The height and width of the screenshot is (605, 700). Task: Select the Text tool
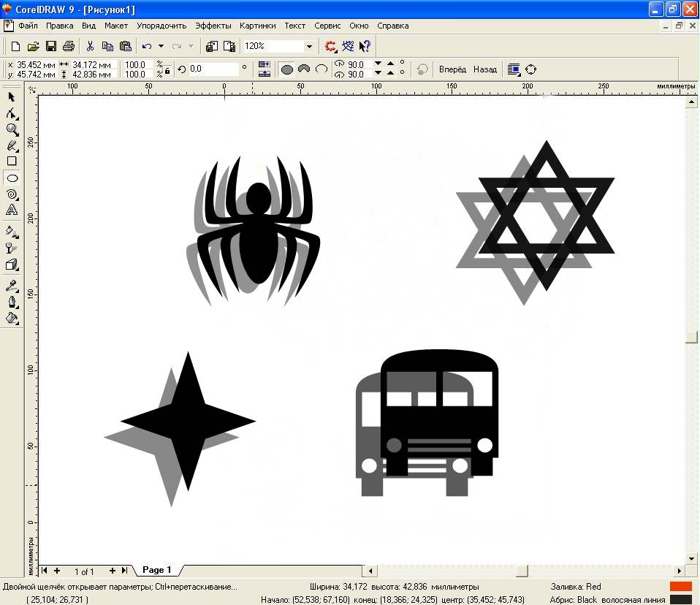pos(12,210)
